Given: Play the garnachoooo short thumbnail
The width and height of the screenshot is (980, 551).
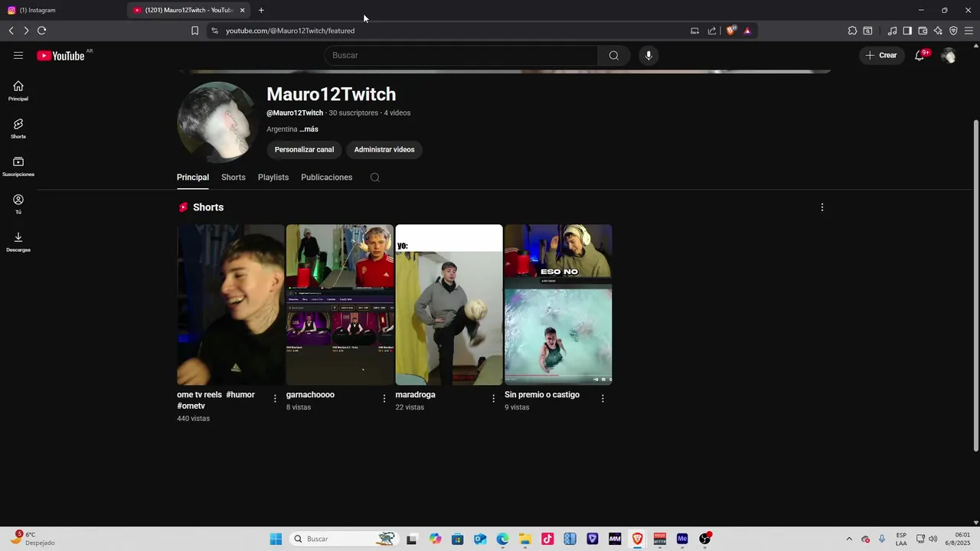Looking at the screenshot, I should click(x=340, y=305).
